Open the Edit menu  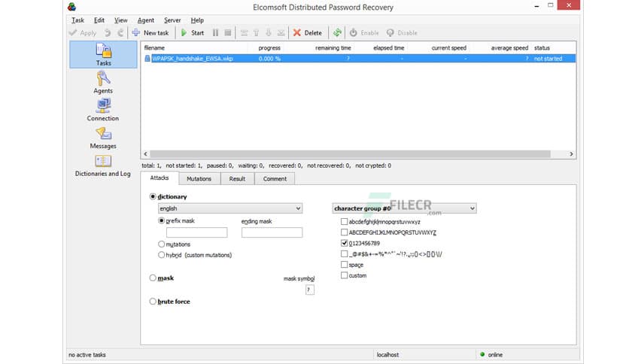point(99,20)
